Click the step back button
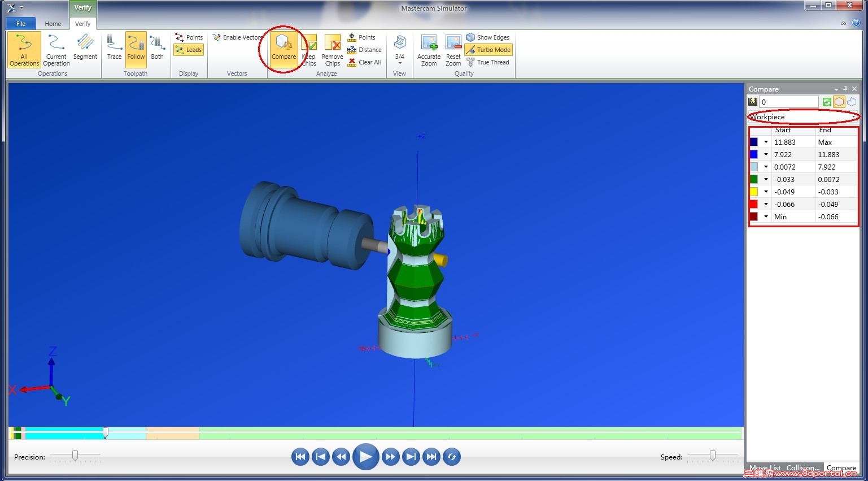The image size is (868, 481). tap(321, 457)
